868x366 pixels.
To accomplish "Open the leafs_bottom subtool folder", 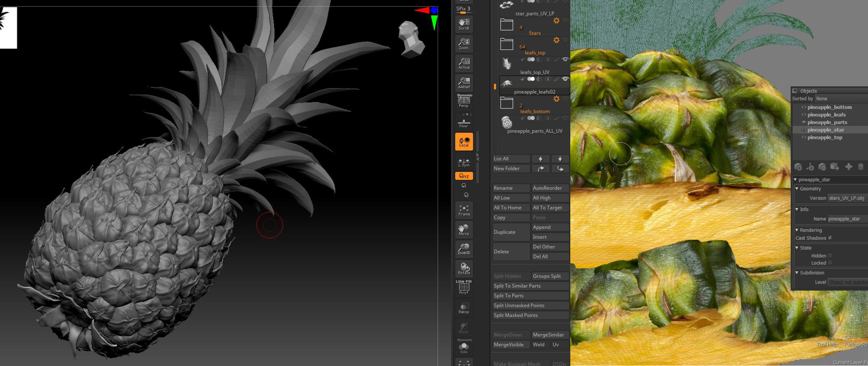I will pos(507,103).
